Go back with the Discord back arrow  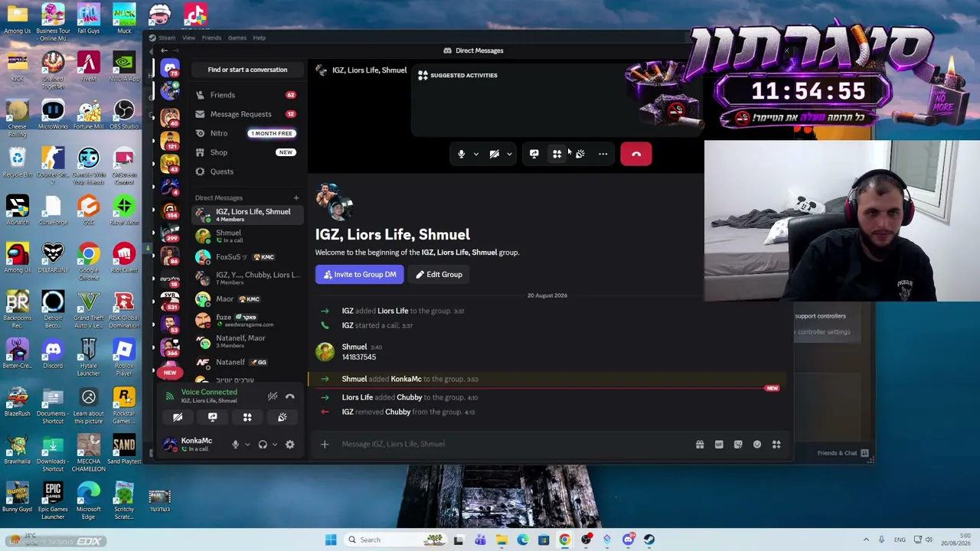[164, 51]
